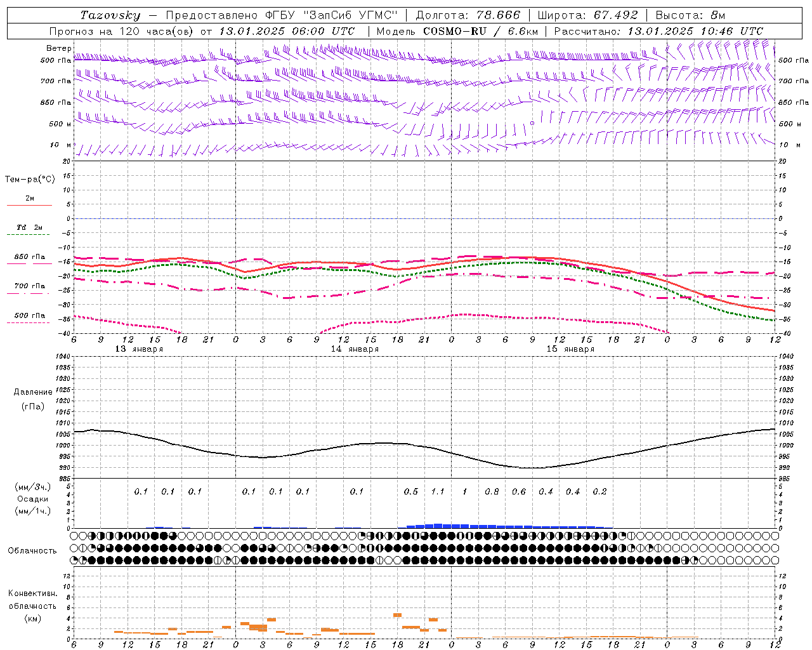Image resolution: width=812 pixels, height=650 pixels.
Task: Click the 'Конвективн.' convective cloud label
Action: pos(32,594)
